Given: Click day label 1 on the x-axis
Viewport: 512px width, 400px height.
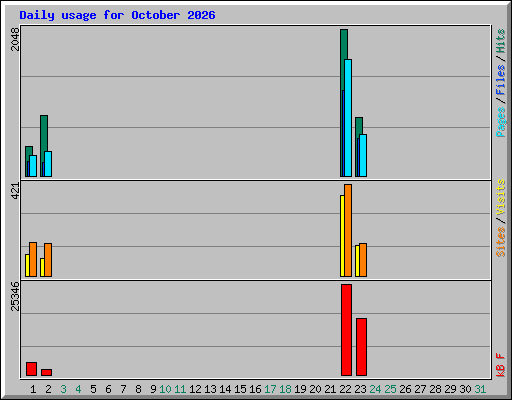Looking at the screenshot, I should pos(33,389).
